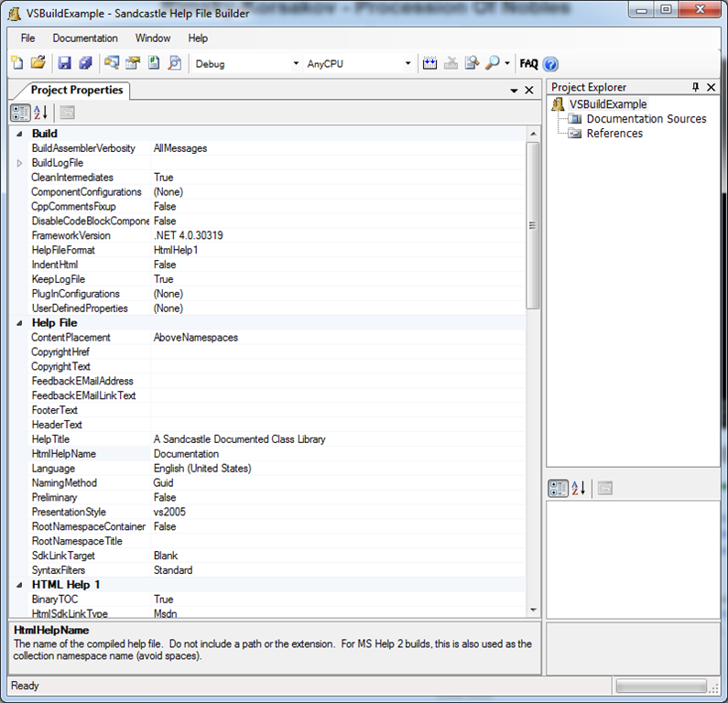
Task: Save the project with the floppy disk icon
Action: coord(65,63)
